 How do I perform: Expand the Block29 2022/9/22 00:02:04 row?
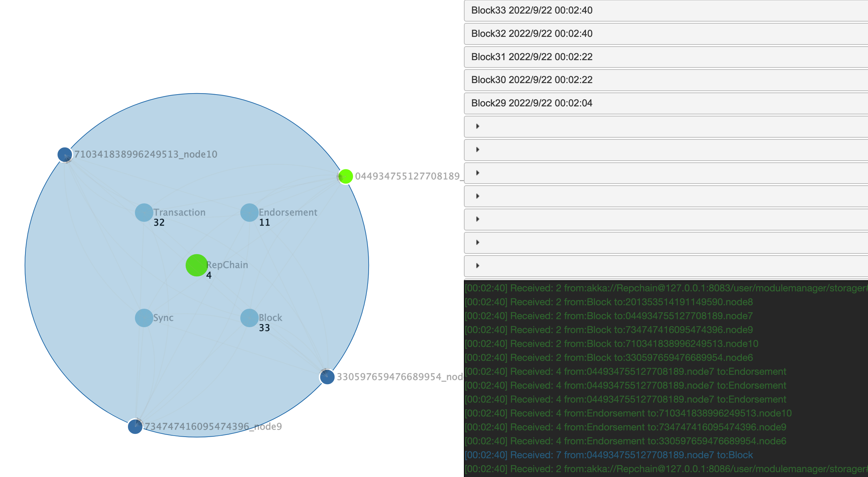[x=666, y=103]
